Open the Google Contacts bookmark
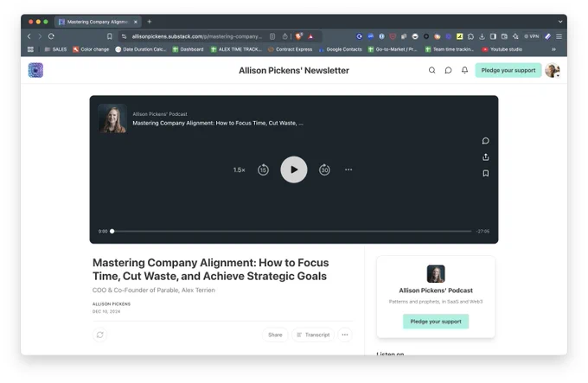 tap(340, 49)
